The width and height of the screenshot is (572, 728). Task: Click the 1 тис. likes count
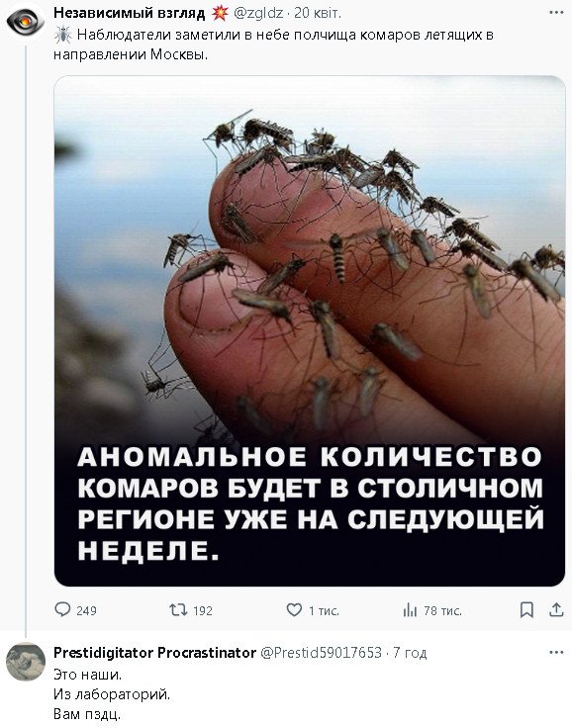coord(324,610)
